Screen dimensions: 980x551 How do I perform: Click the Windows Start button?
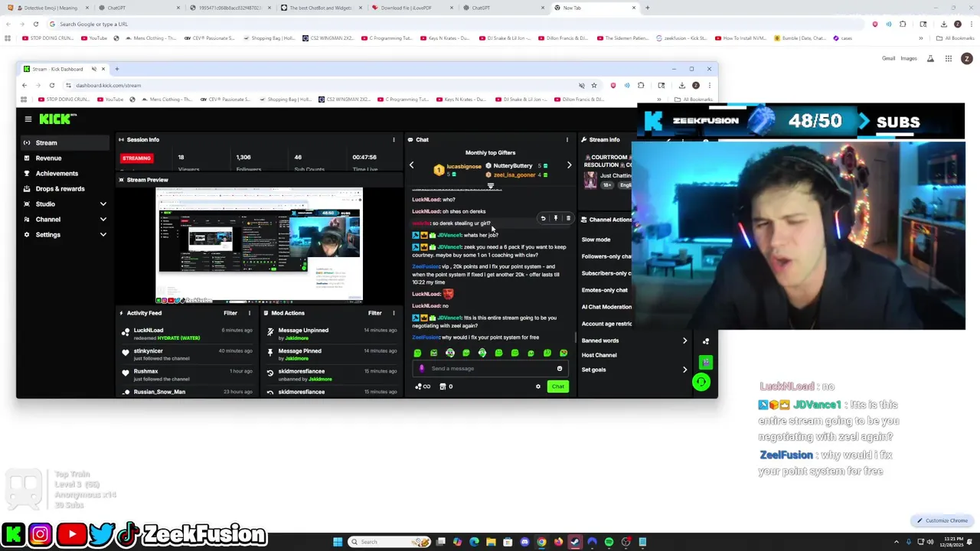(x=338, y=542)
